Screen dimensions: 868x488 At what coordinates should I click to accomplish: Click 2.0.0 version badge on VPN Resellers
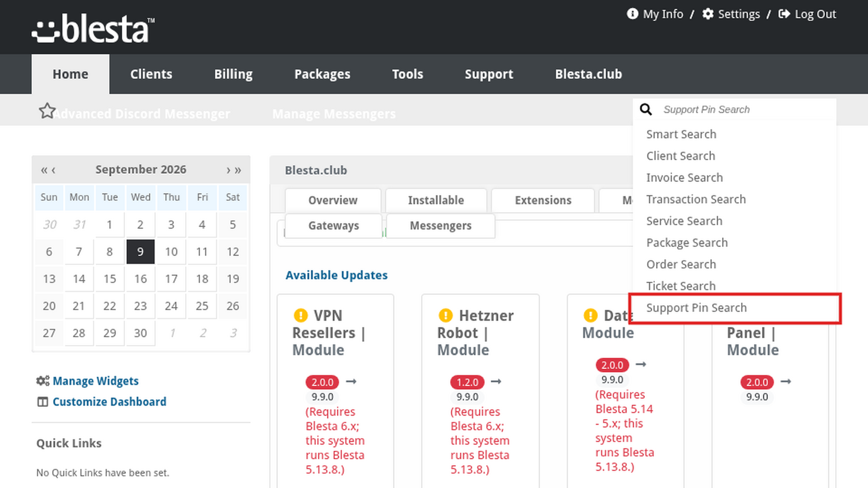(322, 382)
